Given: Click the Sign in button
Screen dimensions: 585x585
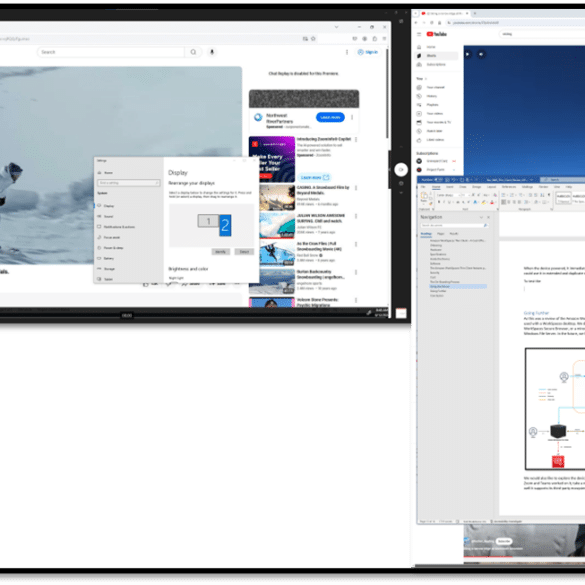Looking at the screenshot, I should coord(368,52).
